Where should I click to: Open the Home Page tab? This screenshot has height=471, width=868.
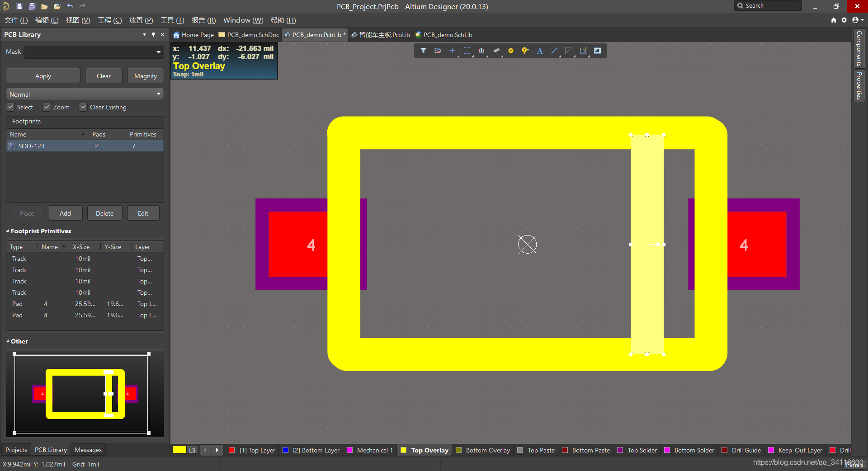193,35
